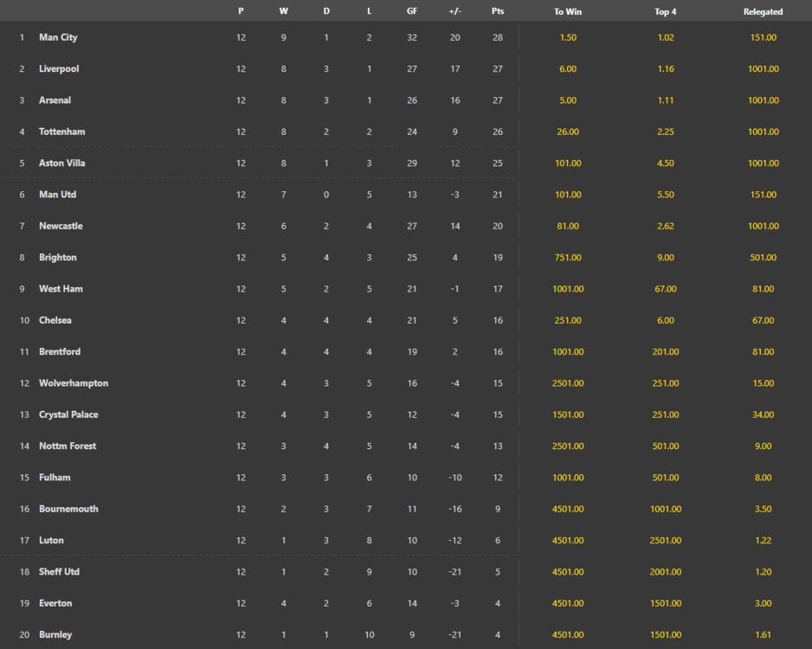Click the Relegated column header
This screenshot has width=812, height=649.
(x=763, y=11)
